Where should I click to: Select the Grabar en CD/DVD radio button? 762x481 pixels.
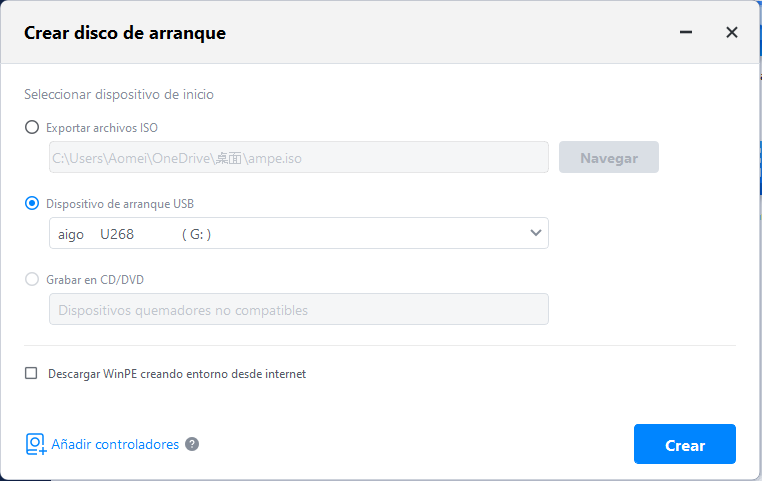32,280
